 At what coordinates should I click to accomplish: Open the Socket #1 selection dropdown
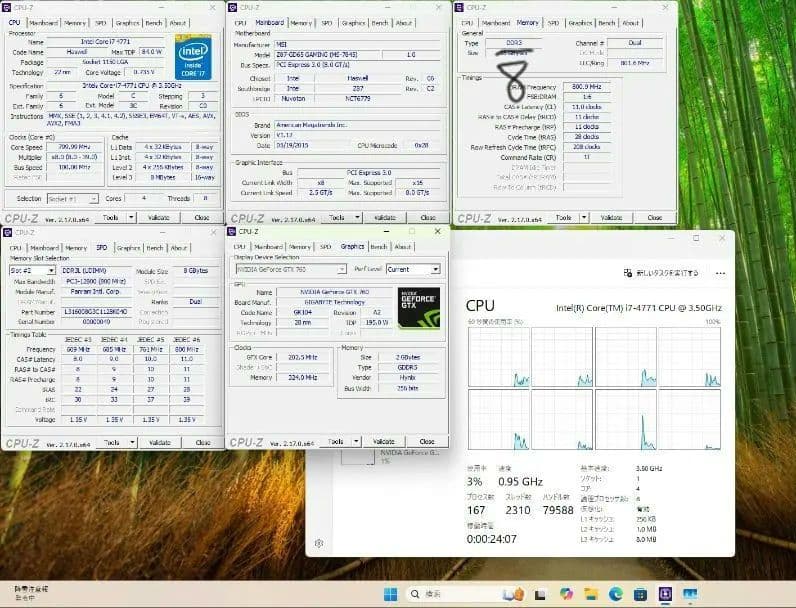pos(72,199)
